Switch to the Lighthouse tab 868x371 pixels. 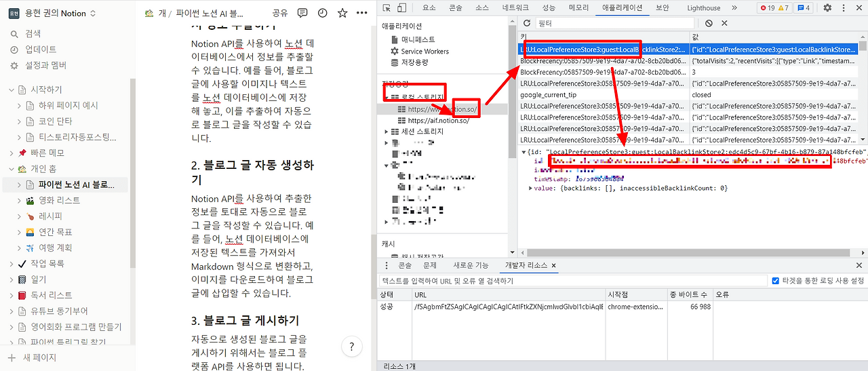pyautogui.click(x=703, y=8)
